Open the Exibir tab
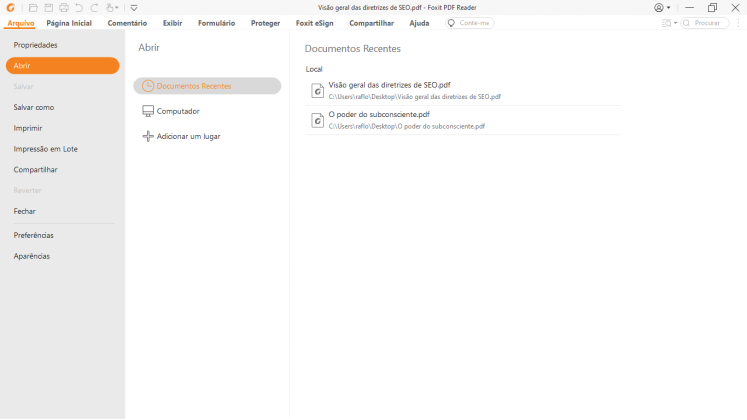The width and height of the screenshot is (747, 420). coord(172,23)
